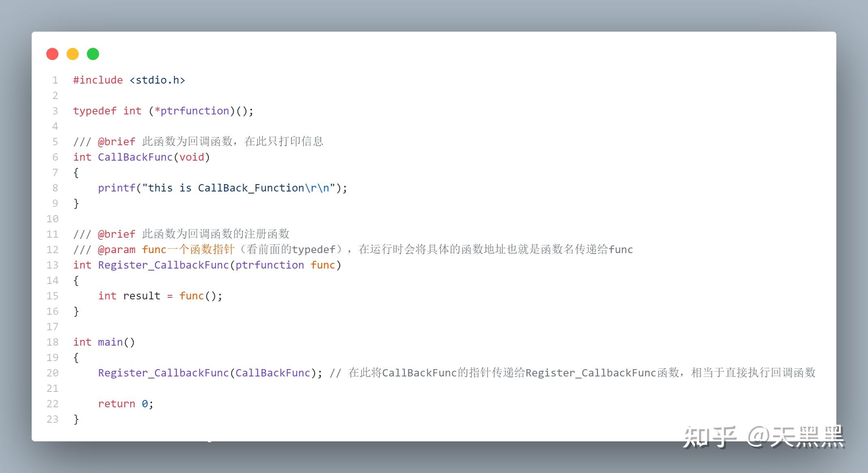The width and height of the screenshot is (868, 473).
Task: Click the void parameter on line 6
Action: click(x=192, y=157)
